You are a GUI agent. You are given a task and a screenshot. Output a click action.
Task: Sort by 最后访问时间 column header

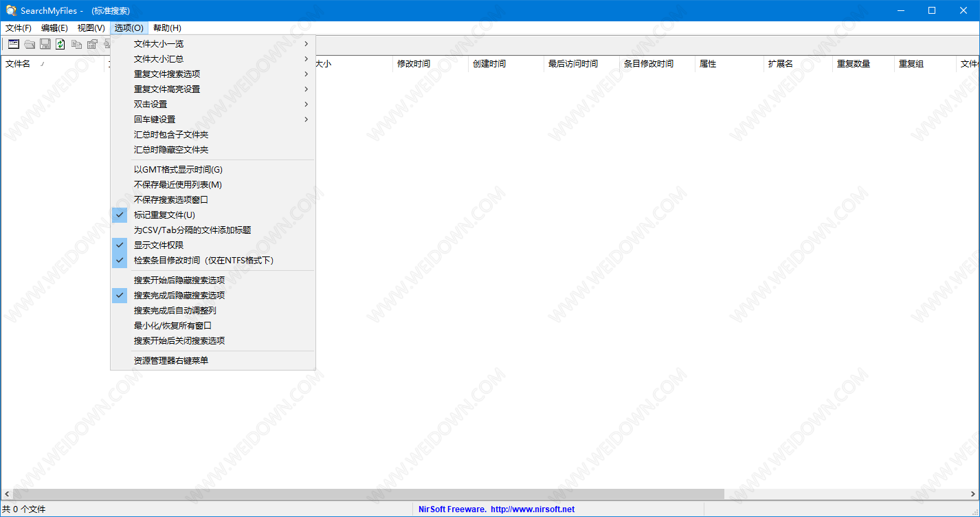click(581, 64)
